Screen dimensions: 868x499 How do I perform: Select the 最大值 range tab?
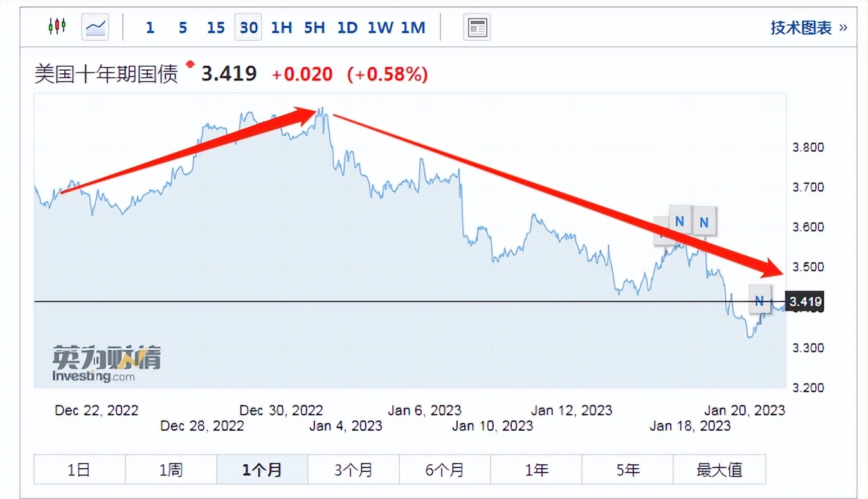[x=719, y=469]
